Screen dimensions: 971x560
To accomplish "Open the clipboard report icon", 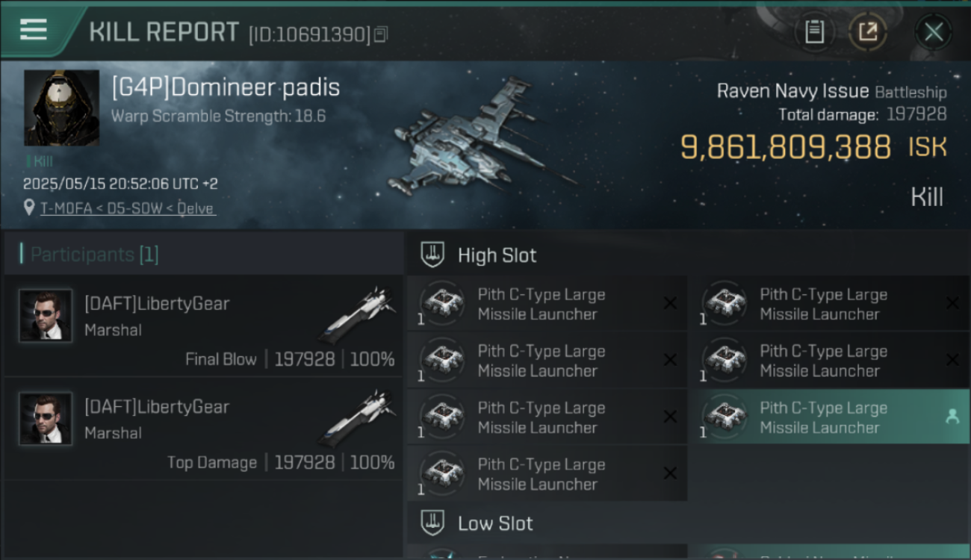I will click(815, 32).
